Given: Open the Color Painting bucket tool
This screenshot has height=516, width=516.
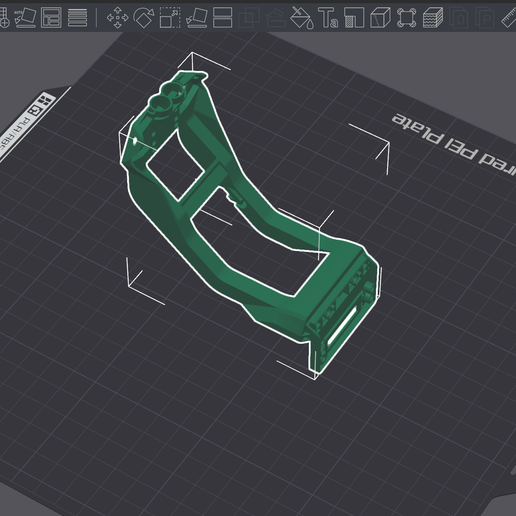Looking at the screenshot, I should coord(302,18).
